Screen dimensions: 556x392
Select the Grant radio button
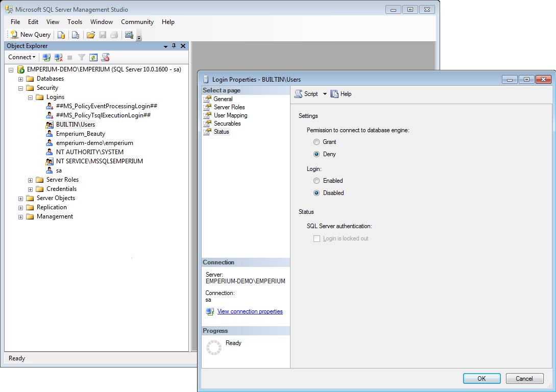coord(317,142)
